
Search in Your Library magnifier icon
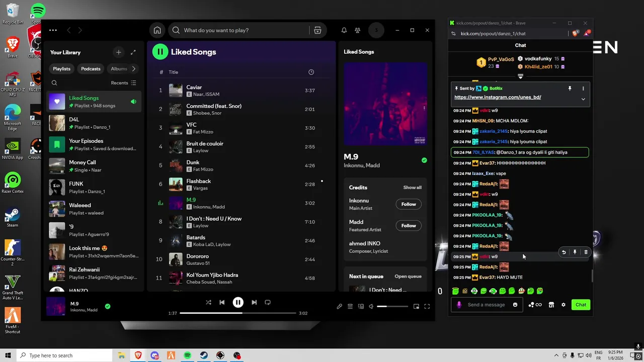54,83
